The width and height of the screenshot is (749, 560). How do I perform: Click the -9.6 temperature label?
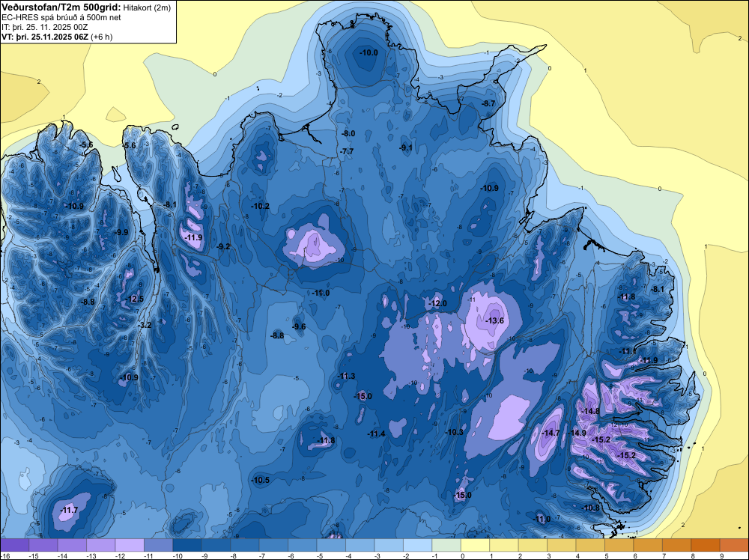[x=299, y=326]
